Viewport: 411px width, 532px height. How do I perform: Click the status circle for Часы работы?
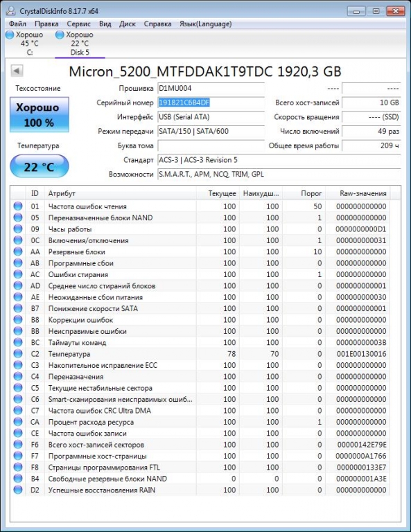(x=18, y=229)
